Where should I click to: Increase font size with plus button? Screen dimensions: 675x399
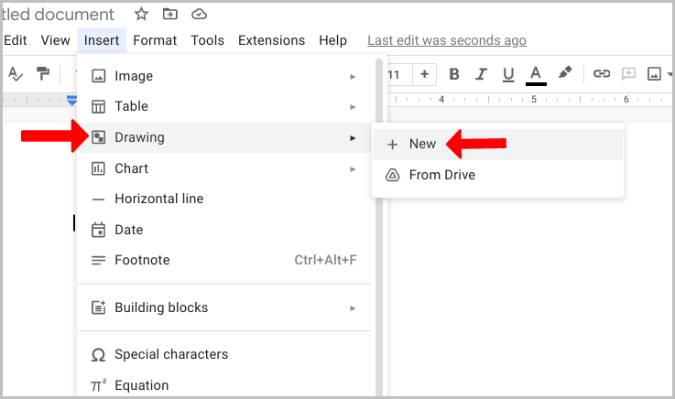[424, 74]
